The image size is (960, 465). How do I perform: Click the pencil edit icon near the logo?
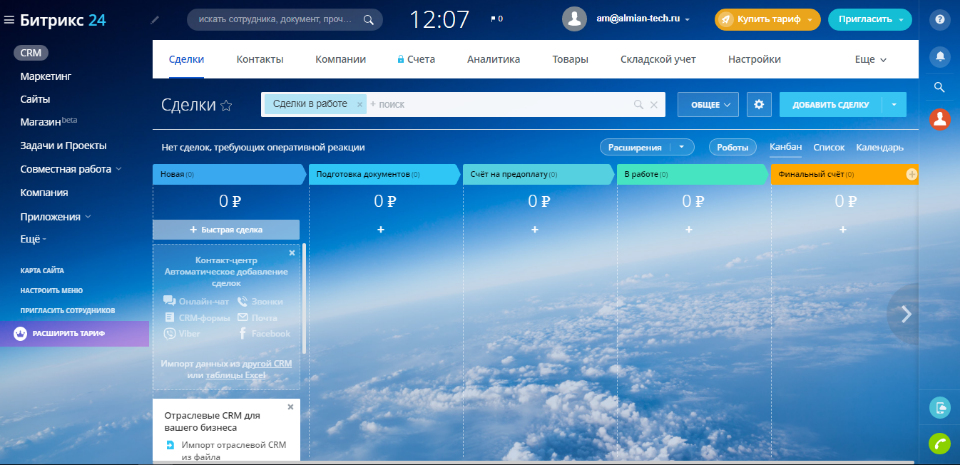154,20
